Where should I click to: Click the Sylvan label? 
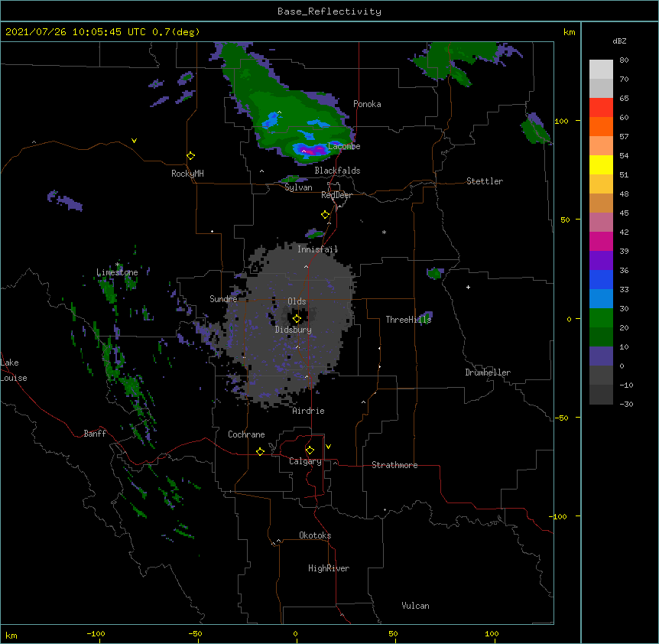click(x=298, y=187)
